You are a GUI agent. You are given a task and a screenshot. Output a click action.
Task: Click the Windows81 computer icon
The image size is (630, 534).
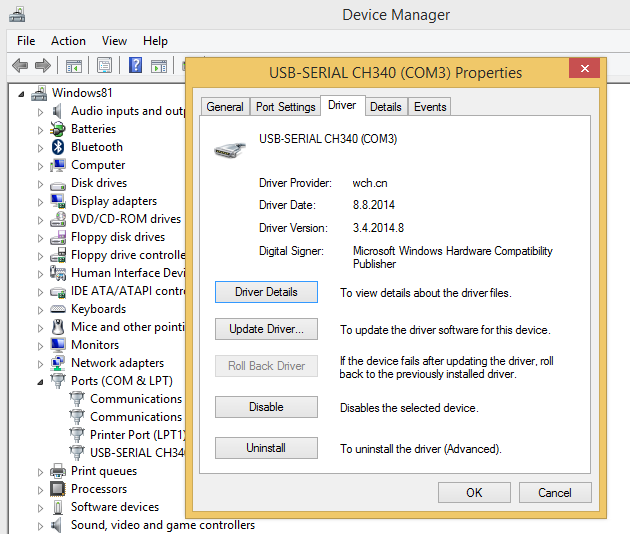39,93
